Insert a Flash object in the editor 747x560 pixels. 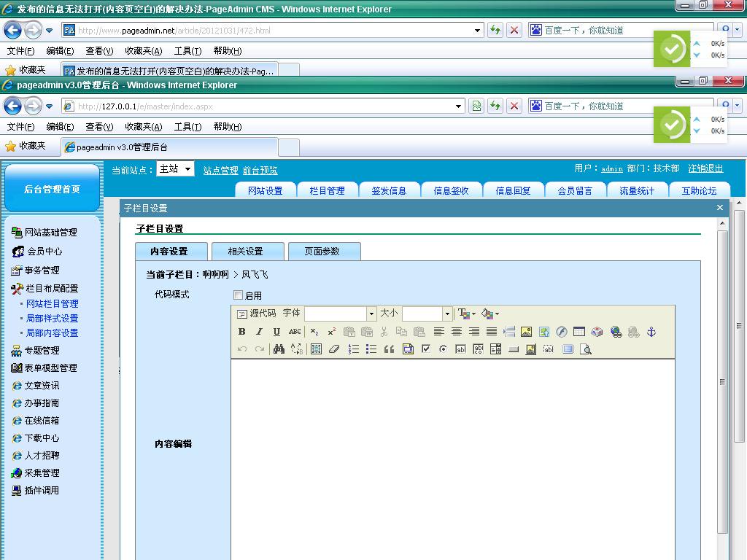562,332
